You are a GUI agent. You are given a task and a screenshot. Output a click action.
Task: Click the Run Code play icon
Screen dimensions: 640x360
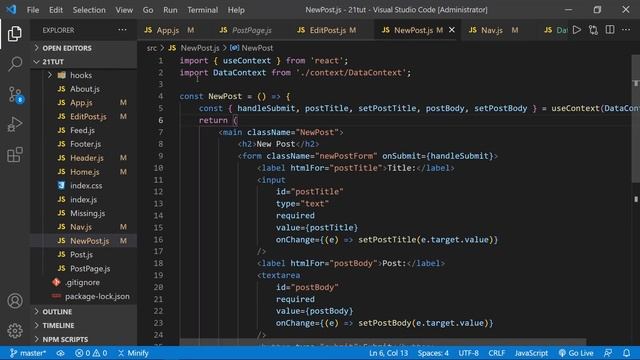[577, 30]
